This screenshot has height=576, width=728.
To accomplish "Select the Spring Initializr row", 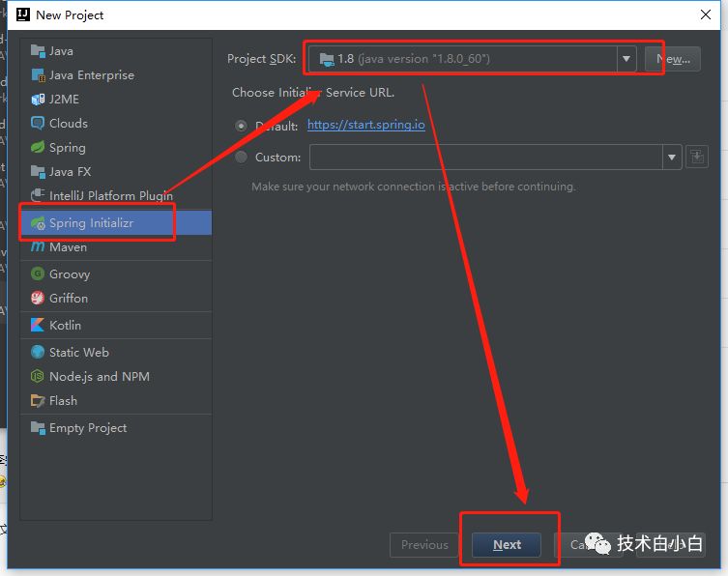I will click(116, 223).
